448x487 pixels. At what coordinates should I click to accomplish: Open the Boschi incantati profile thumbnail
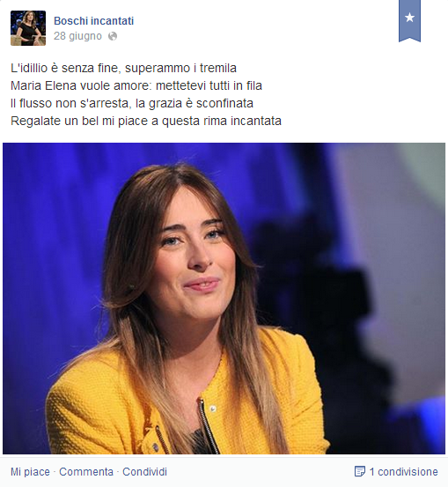point(28,28)
